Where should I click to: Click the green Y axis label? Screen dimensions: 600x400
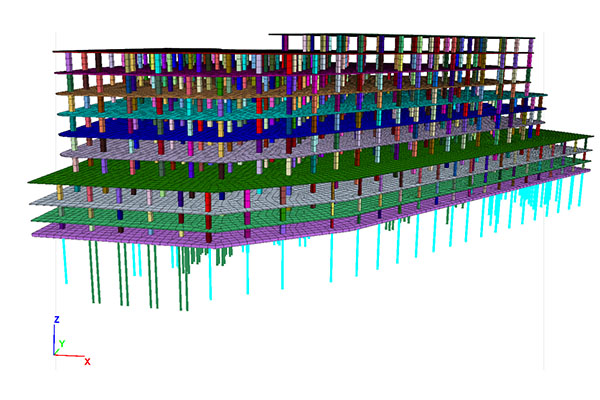pos(63,344)
